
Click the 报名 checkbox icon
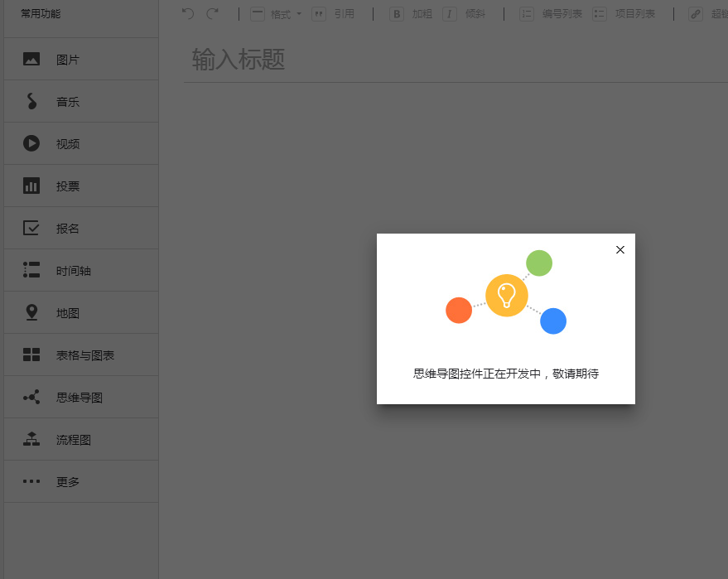[x=31, y=228]
